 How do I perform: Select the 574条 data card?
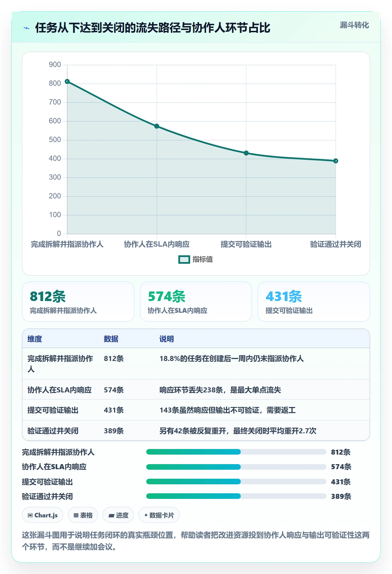point(196,302)
